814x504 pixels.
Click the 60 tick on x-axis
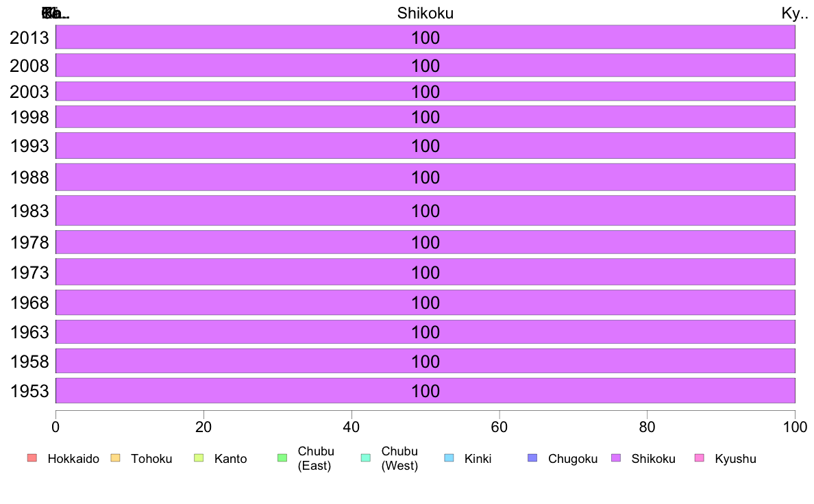click(x=500, y=427)
